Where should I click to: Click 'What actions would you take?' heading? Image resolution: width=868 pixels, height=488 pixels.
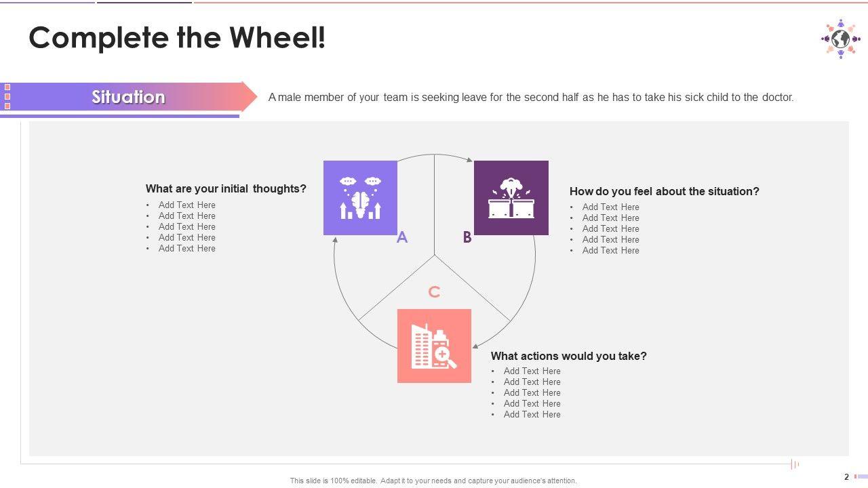pyautogui.click(x=568, y=356)
